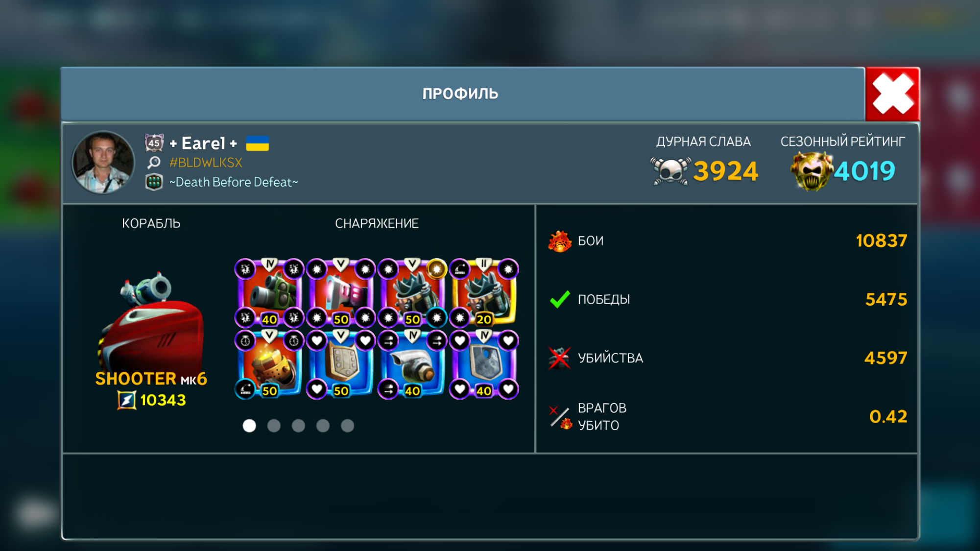Open the player avatar photo
The height and width of the screenshot is (551, 980).
103,162
